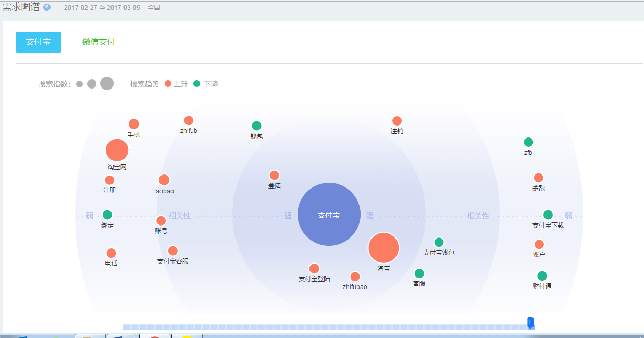
Task: Click the 淘宝网 bubble
Action: click(x=117, y=150)
